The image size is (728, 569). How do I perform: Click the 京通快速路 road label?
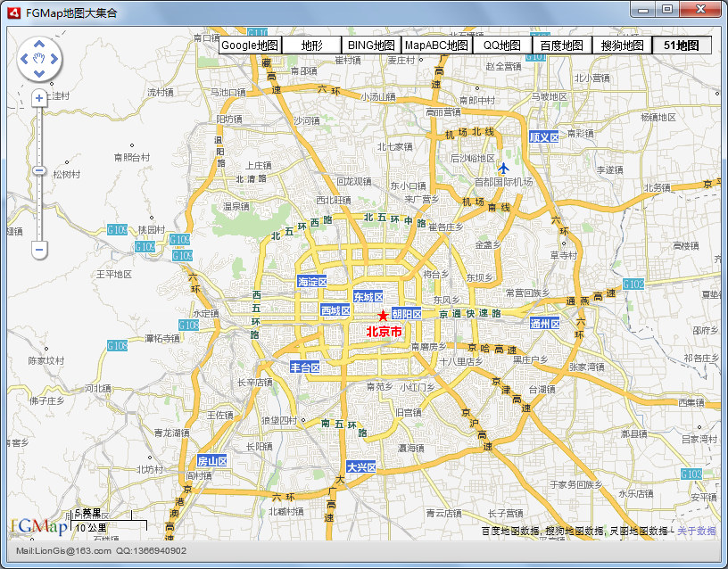coord(470,314)
